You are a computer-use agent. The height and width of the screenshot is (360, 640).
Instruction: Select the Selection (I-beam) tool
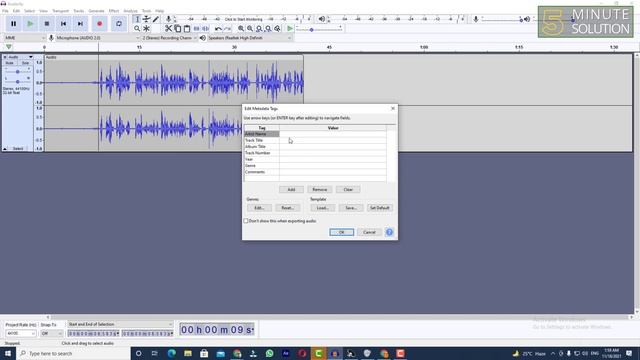tap(137, 19)
